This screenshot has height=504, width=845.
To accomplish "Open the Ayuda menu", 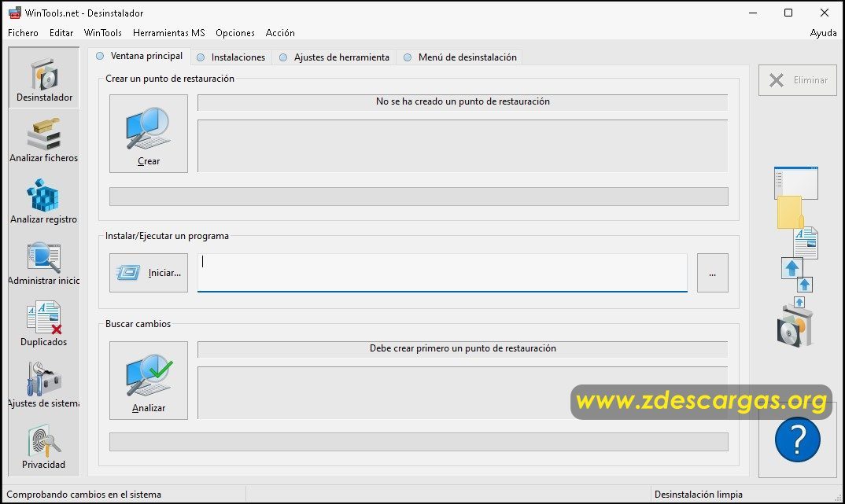I will click(x=824, y=33).
